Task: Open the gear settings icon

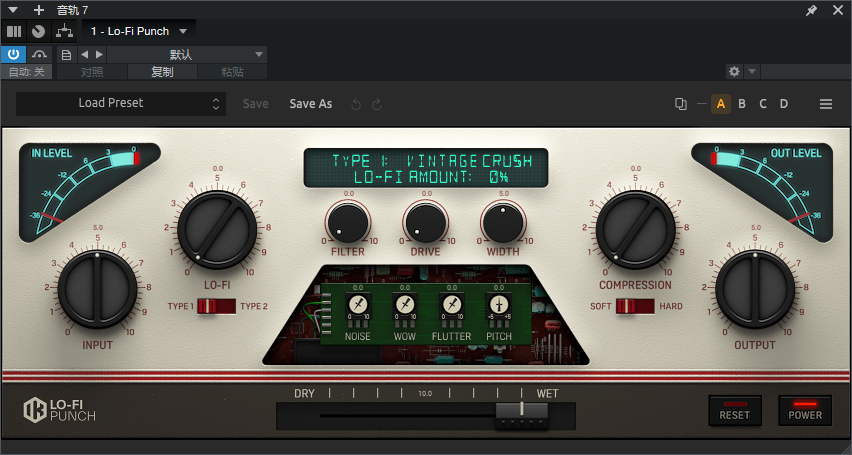Action: point(734,71)
